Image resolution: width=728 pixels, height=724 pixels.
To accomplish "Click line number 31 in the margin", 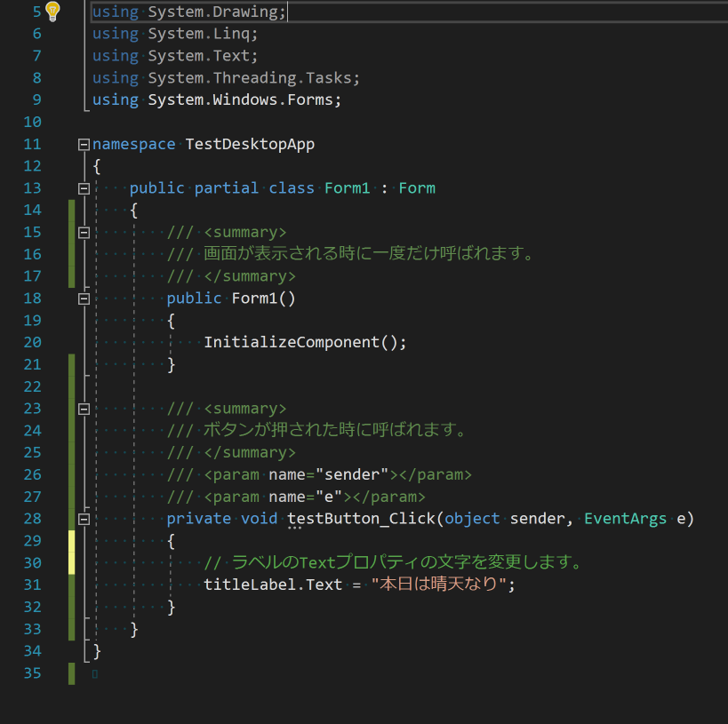I will [x=33, y=585].
